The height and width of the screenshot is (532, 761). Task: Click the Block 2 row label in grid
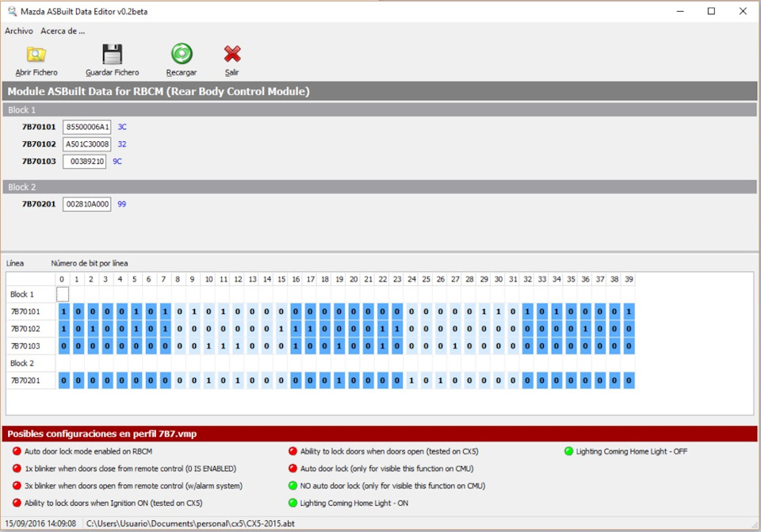tap(22, 363)
